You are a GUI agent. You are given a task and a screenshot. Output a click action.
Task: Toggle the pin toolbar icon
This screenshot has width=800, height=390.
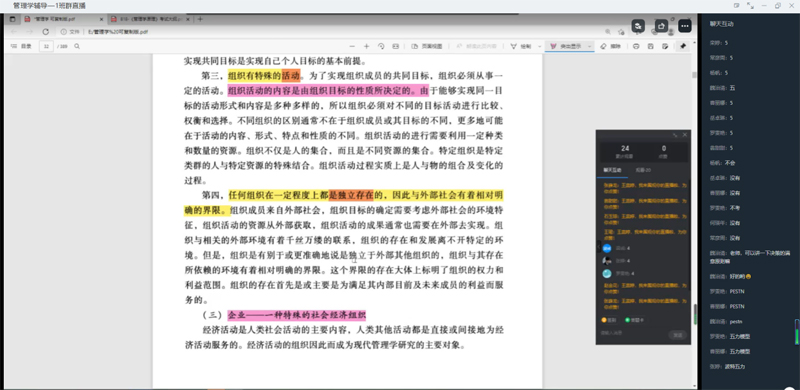coord(683,46)
